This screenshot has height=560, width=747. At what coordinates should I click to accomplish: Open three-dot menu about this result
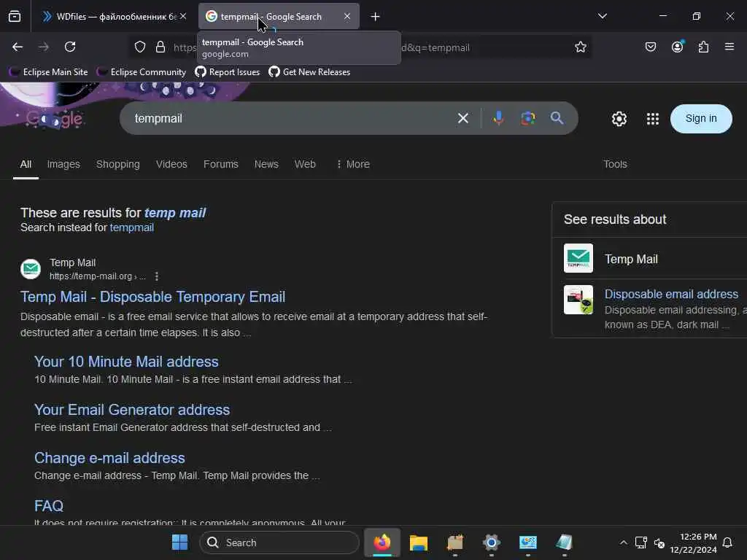(157, 276)
